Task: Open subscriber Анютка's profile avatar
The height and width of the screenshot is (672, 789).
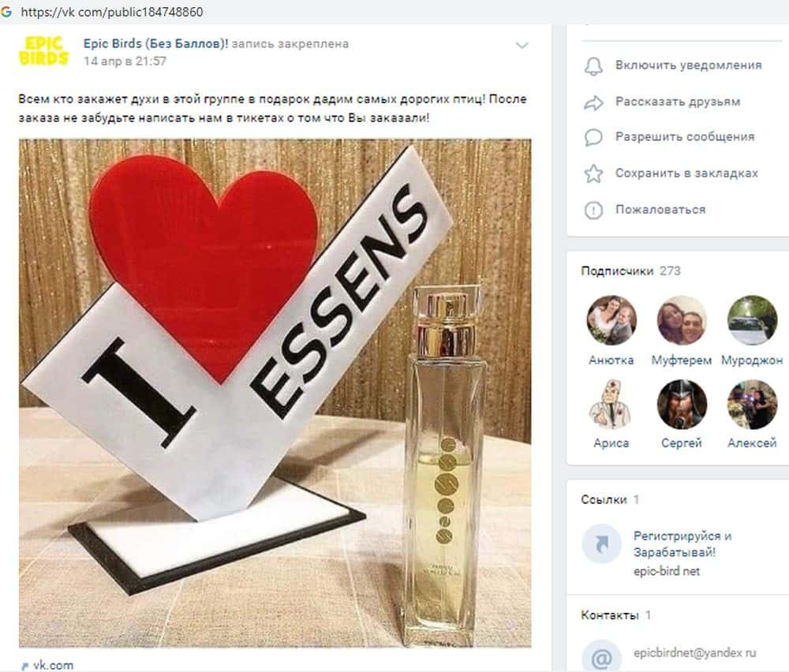Action: (611, 320)
